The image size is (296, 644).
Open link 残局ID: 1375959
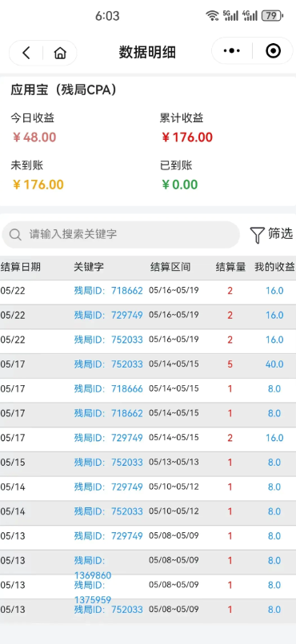pos(93,592)
